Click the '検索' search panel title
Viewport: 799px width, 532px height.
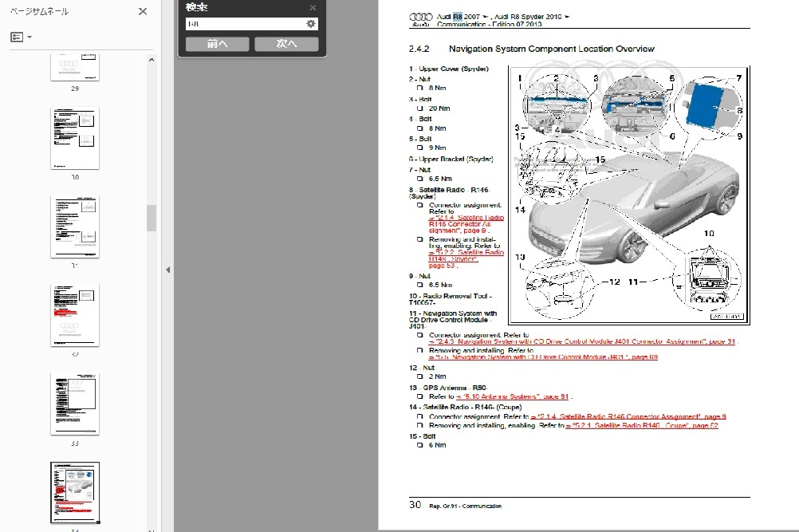click(x=197, y=7)
